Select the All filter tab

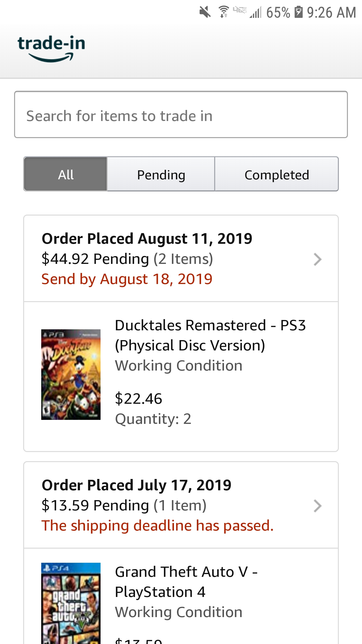[x=66, y=174]
